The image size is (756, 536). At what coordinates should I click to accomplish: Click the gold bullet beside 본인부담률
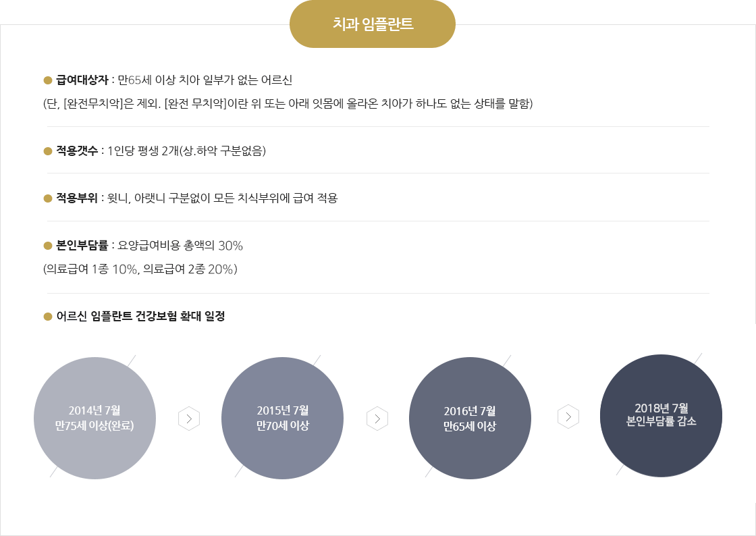click(48, 245)
